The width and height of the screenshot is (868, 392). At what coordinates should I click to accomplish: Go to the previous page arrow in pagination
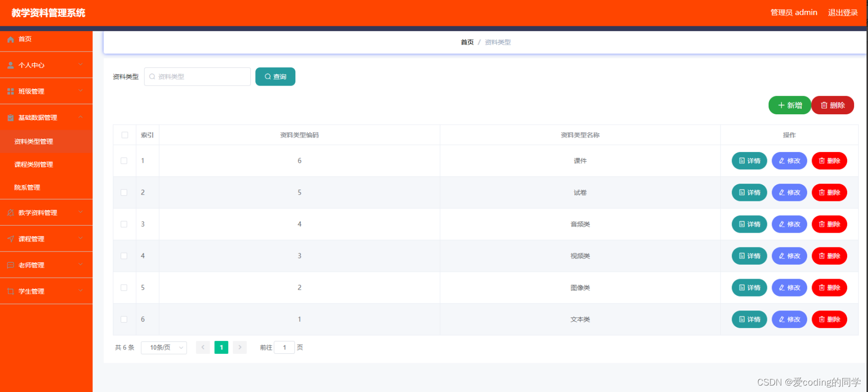(x=203, y=347)
